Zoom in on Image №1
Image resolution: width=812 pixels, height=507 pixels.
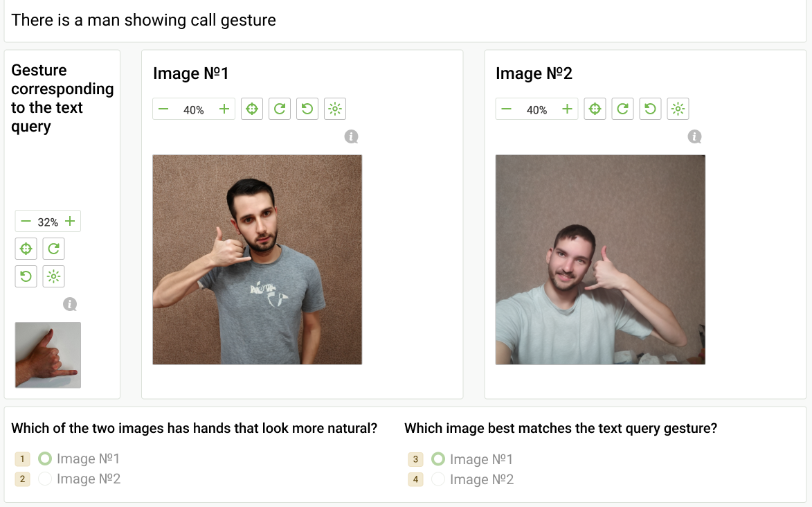point(224,109)
